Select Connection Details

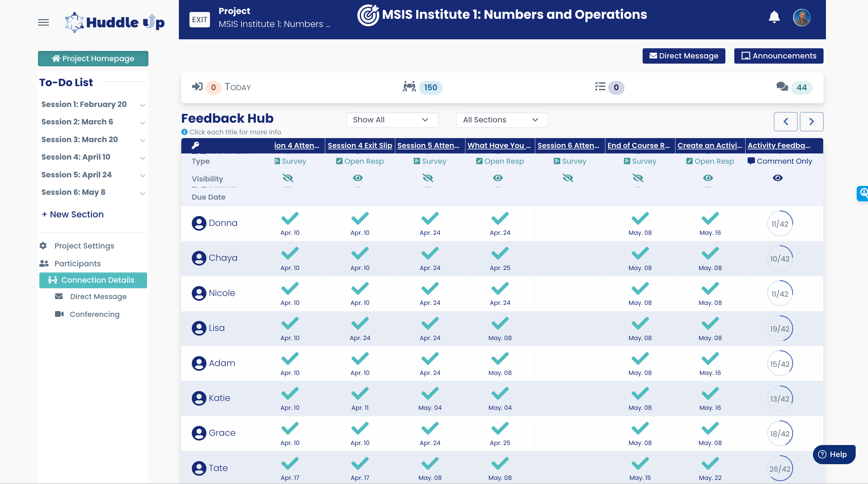point(93,280)
